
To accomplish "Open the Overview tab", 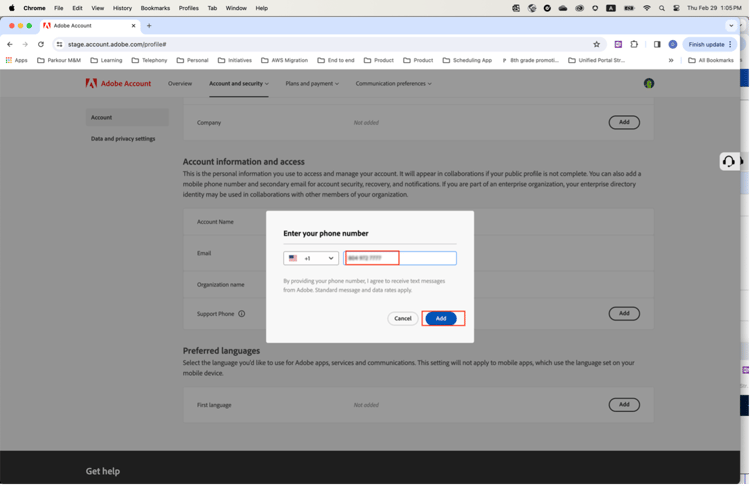I will coord(180,84).
